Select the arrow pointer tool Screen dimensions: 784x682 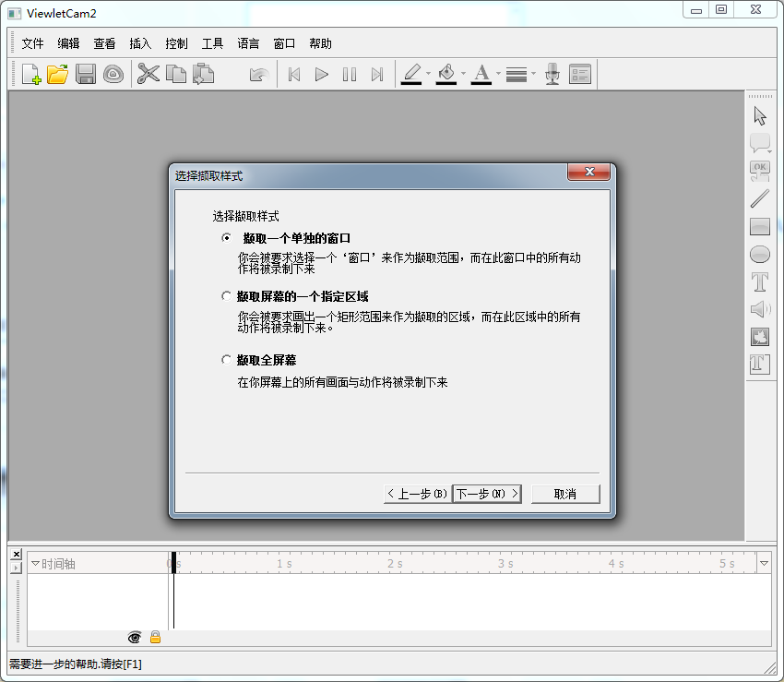760,116
